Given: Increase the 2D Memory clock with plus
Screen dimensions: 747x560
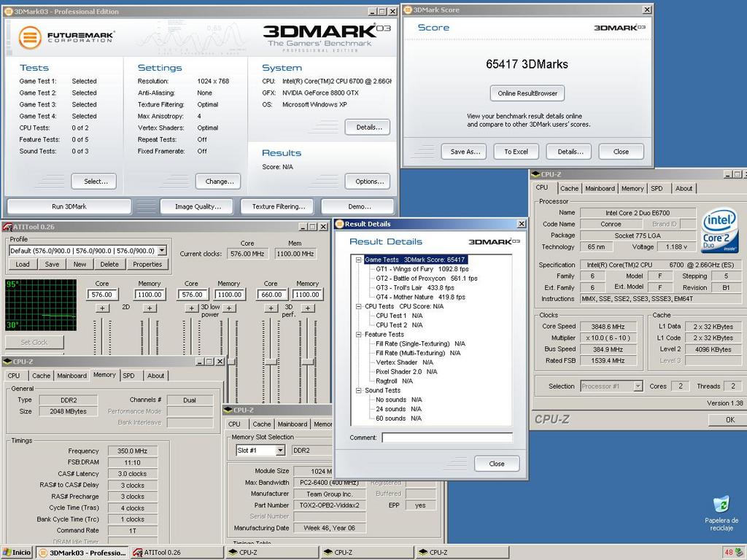Looking at the screenshot, I should click(x=150, y=308).
